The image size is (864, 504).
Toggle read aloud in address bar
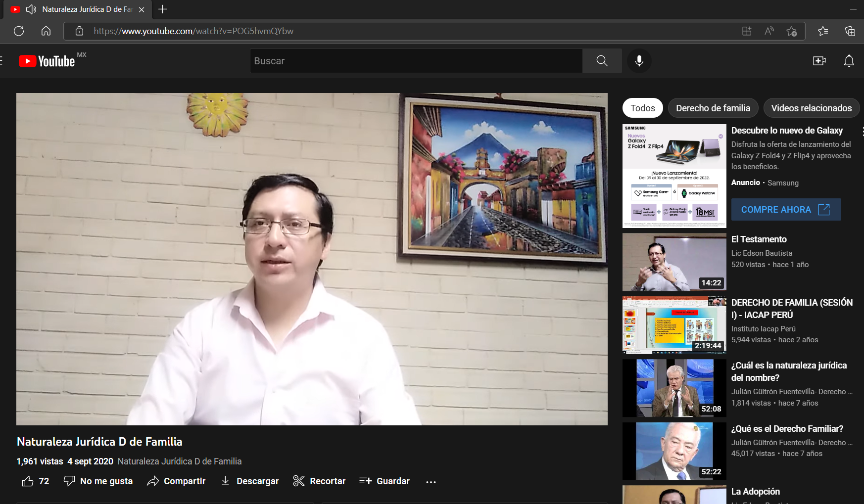point(769,31)
